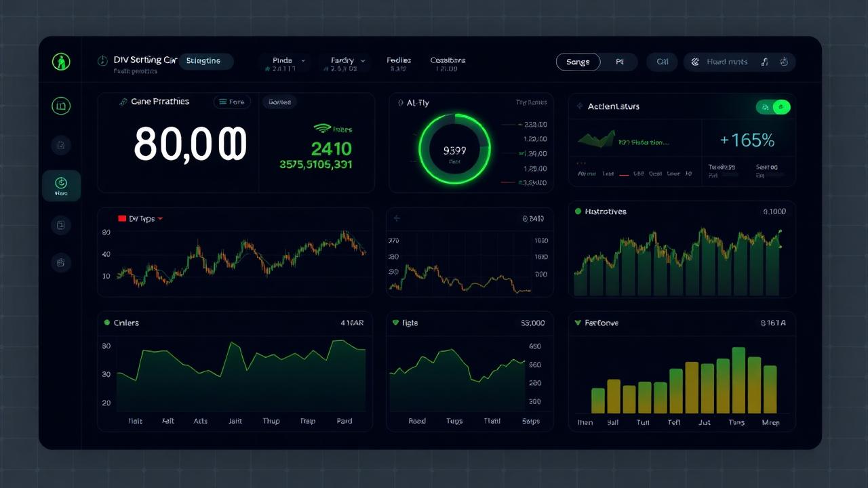Click the Citl button
This screenshot has width=868, height=488.
pos(663,62)
